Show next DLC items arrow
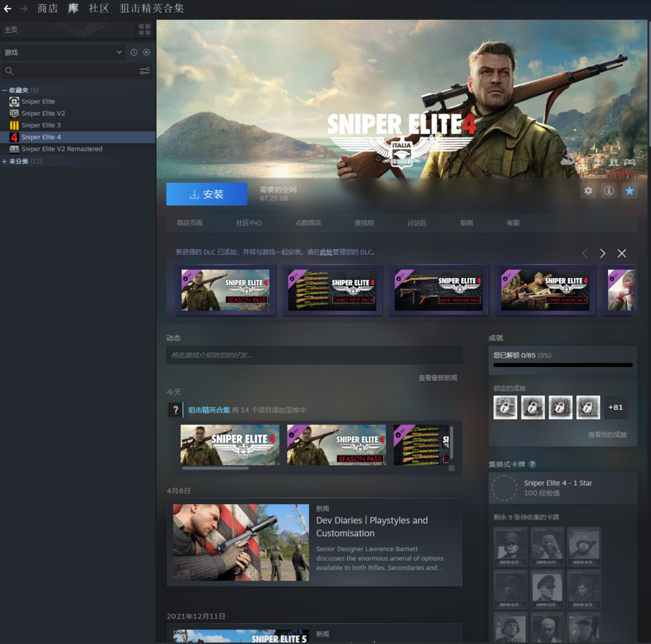The height and width of the screenshot is (644, 651). click(x=602, y=253)
